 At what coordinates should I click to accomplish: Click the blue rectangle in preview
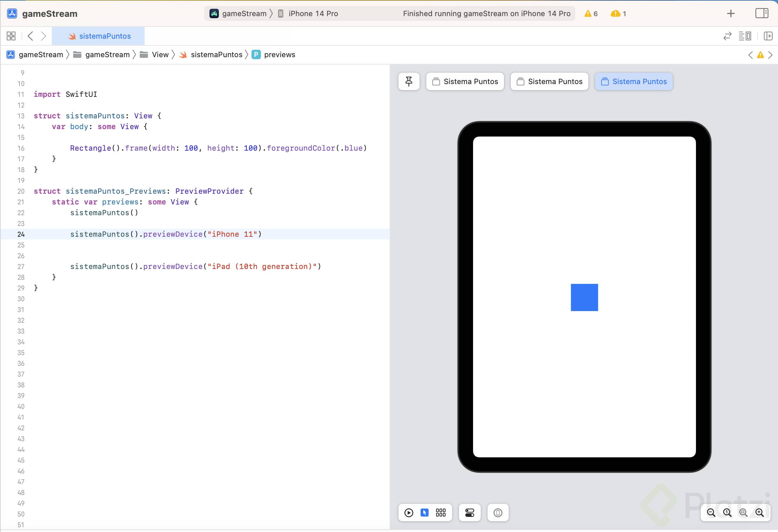(x=584, y=297)
